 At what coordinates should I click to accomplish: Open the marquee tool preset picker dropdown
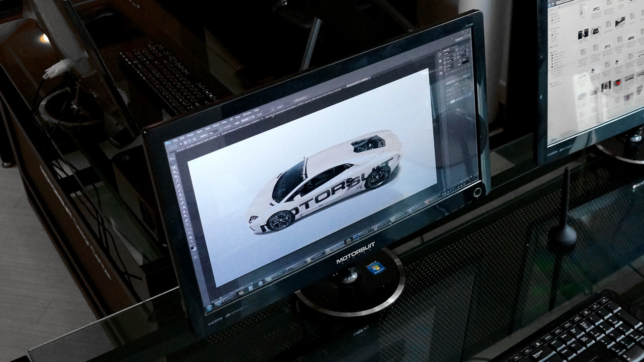click(175, 146)
